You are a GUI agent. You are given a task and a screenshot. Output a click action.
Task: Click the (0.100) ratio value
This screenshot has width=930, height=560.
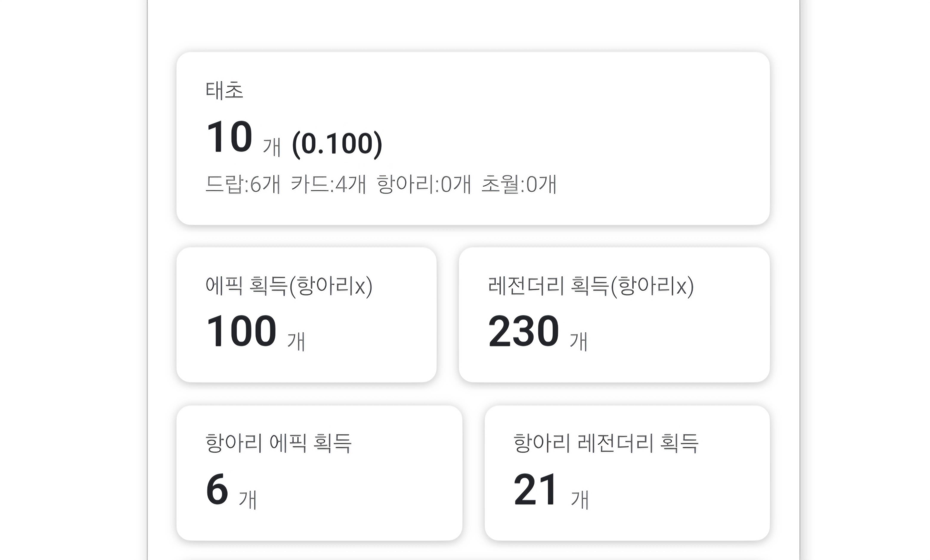(x=337, y=144)
